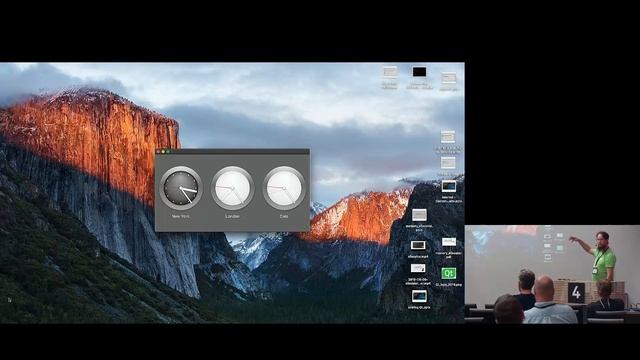
Task: Click the clocks window title bar
Action: pos(232,152)
